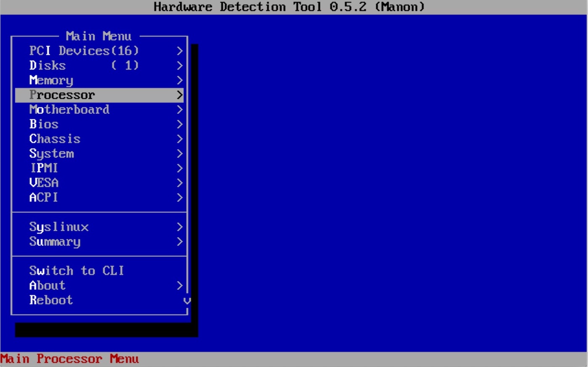The width and height of the screenshot is (588, 367).
Task: Select the Chassis menu item
Action: 55,139
